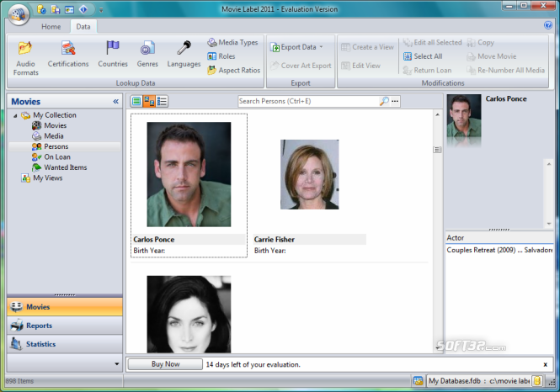Click second quick access toolbar icon

[56, 9]
